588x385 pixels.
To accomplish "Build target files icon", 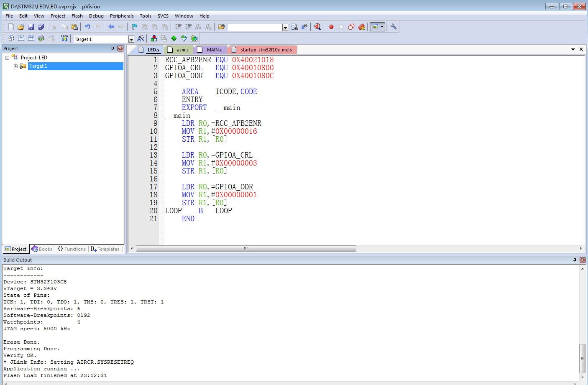I will [21, 38].
